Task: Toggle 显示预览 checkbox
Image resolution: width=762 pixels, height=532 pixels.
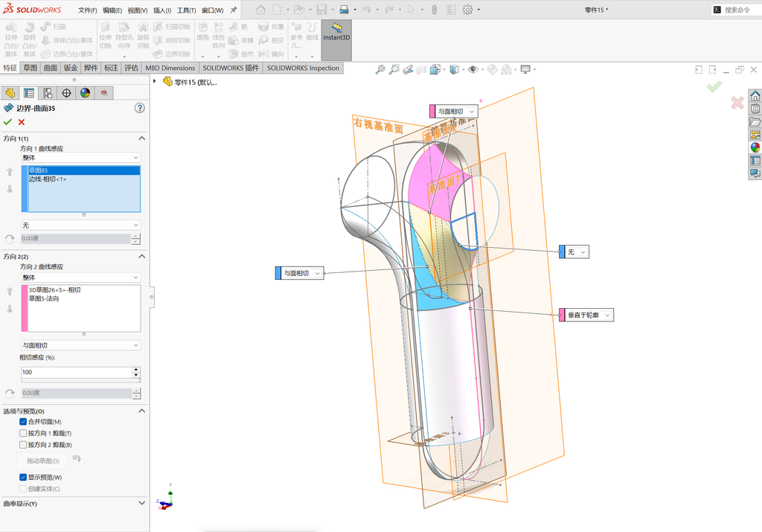Action: [x=23, y=477]
